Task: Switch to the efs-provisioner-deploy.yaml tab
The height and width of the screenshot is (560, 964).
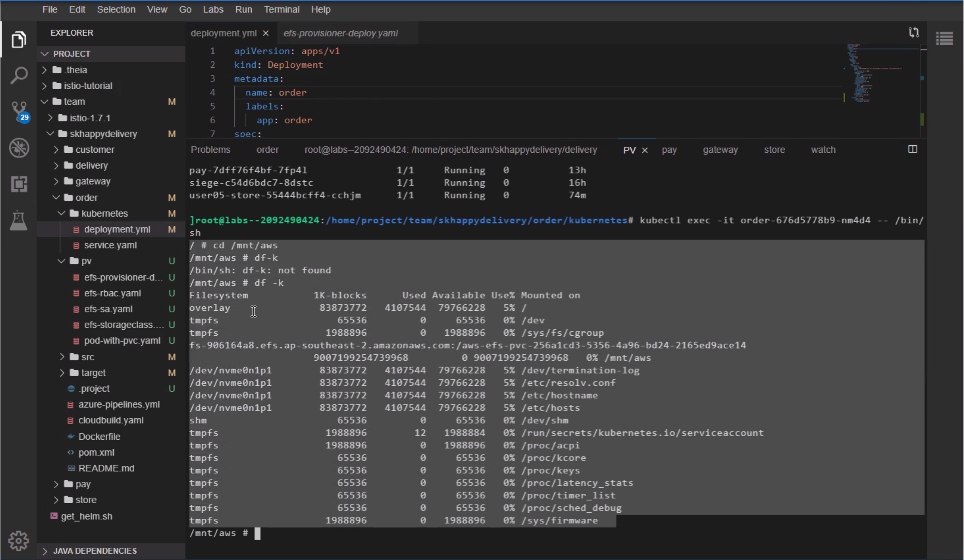Action: pyautogui.click(x=340, y=33)
